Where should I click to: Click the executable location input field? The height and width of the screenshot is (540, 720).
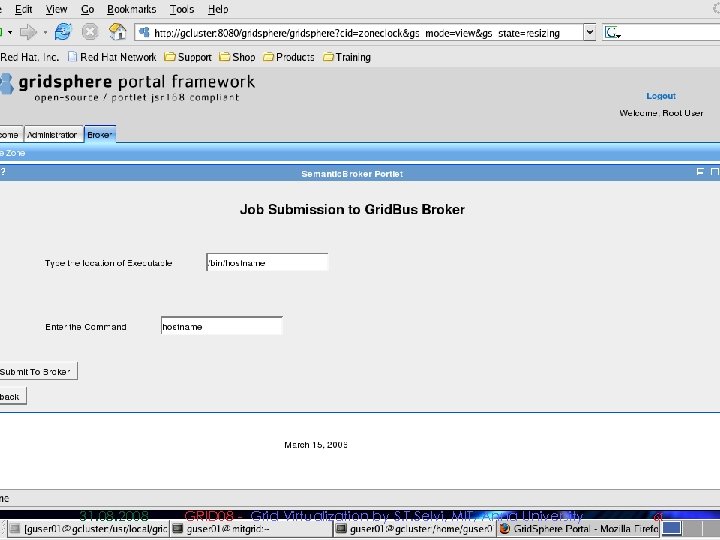click(x=267, y=262)
